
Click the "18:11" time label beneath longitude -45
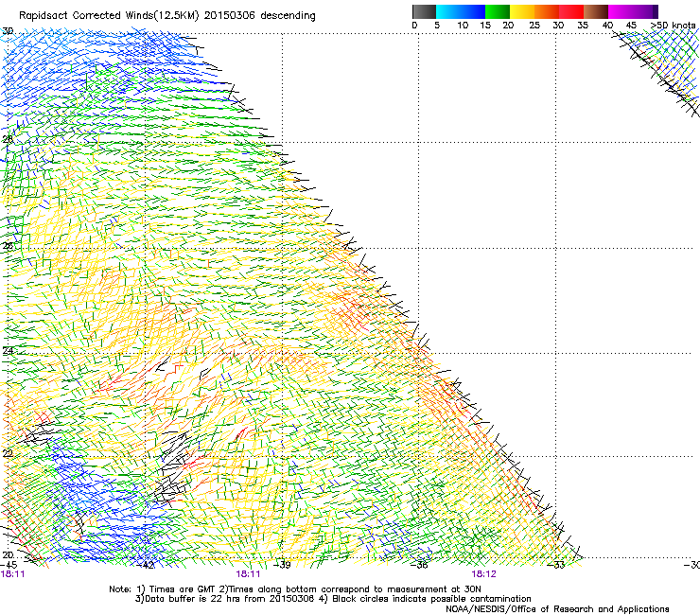click(x=12, y=574)
